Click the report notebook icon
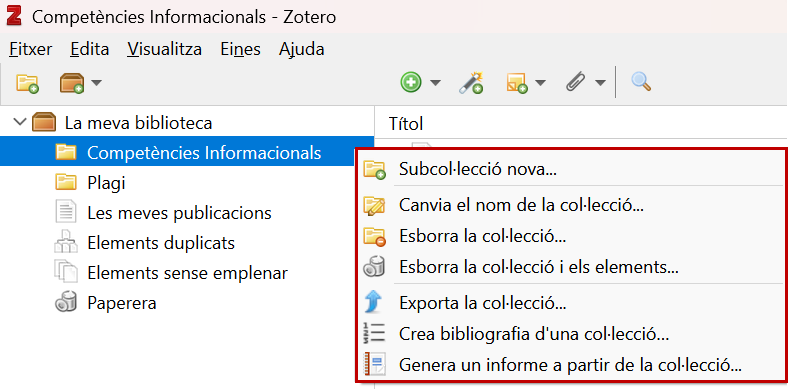 pyautogui.click(x=375, y=364)
